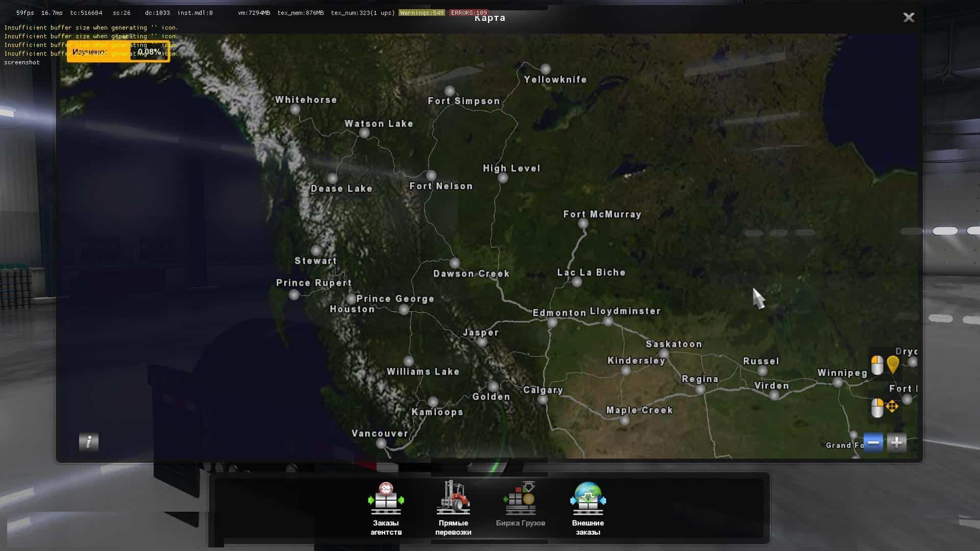The width and height of the screenshot is (980, 551).
Task: Select the Saskatoon city marker
Action: tap(664, 354)
